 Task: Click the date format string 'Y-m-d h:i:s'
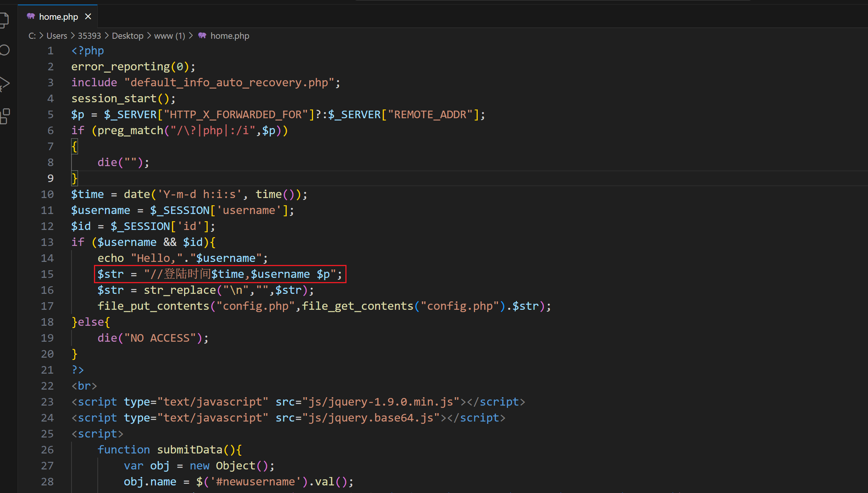click(199, 194)
